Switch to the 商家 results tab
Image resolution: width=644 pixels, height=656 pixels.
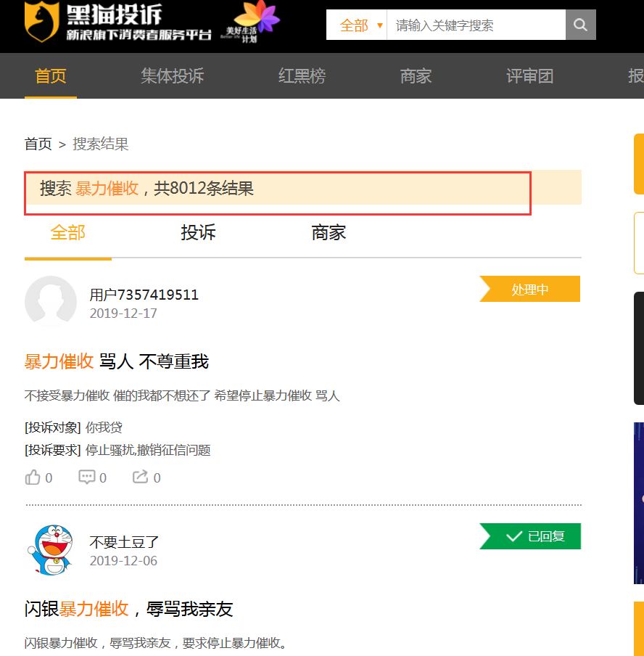[329, 233]
